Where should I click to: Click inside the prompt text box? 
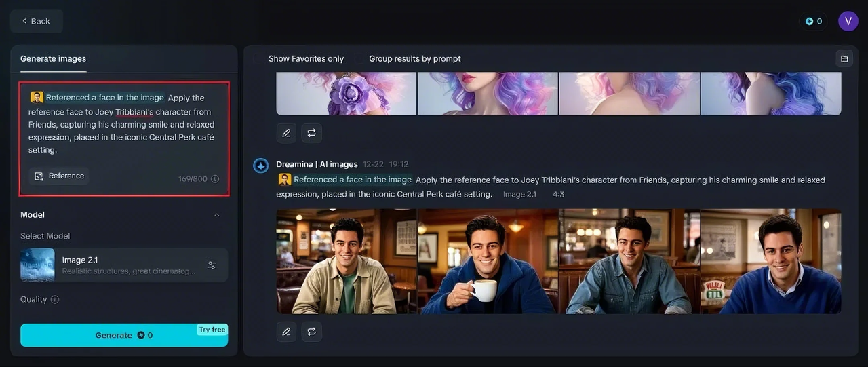coord(124,139)
